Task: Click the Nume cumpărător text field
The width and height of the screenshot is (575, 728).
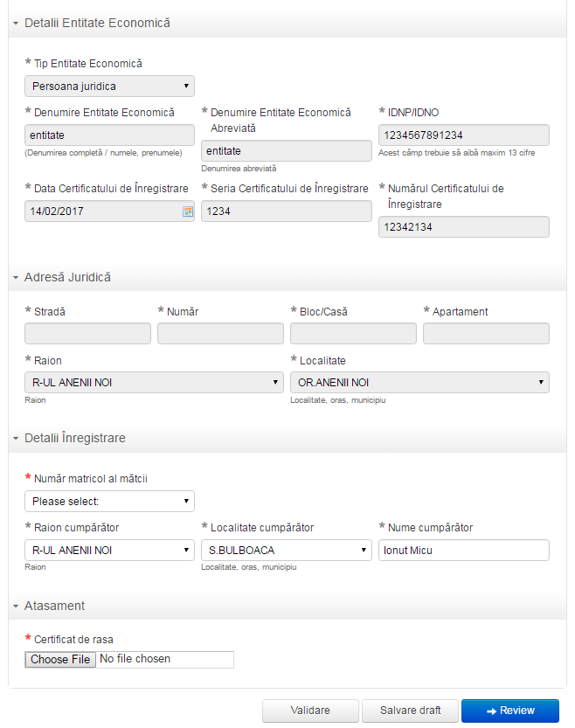Action: coord(463,551)
